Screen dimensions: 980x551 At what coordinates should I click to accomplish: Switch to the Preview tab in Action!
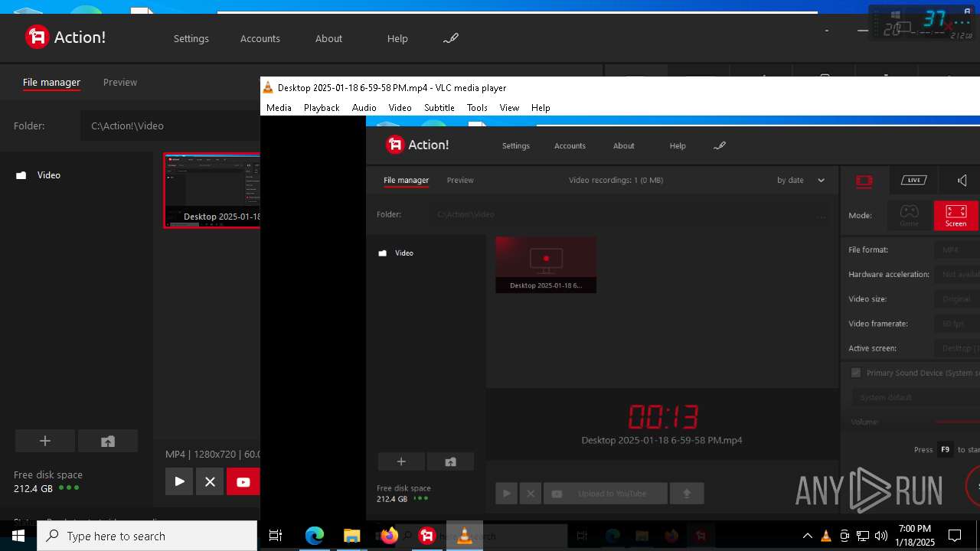pyautogui.click(x=120, y=82)
